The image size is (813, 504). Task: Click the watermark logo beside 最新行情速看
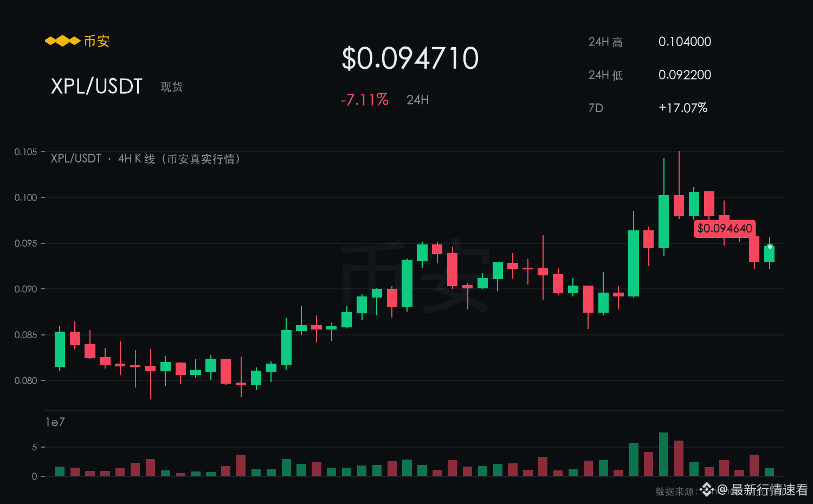click(x=706, y=490)
